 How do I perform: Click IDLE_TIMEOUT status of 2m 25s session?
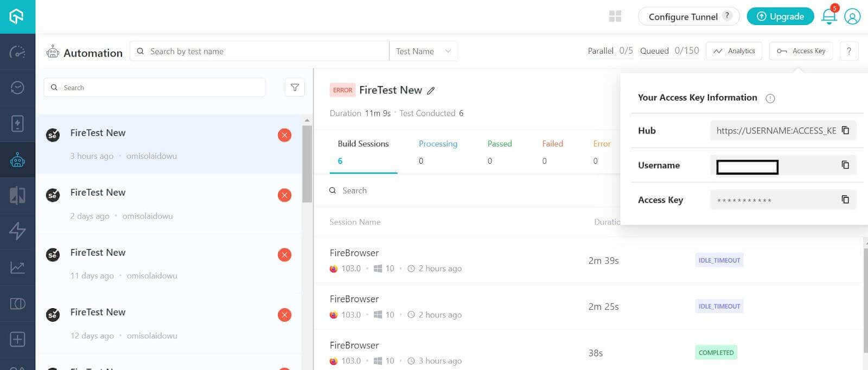click(719, 306)
